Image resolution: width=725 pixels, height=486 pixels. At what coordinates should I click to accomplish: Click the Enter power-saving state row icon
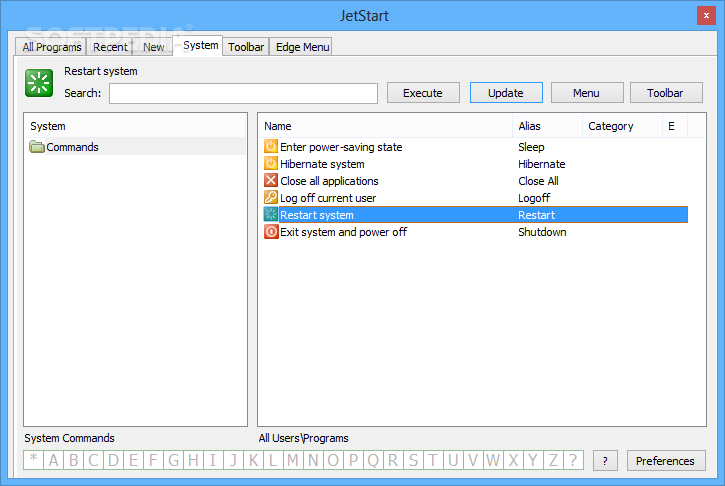(270, 147)
